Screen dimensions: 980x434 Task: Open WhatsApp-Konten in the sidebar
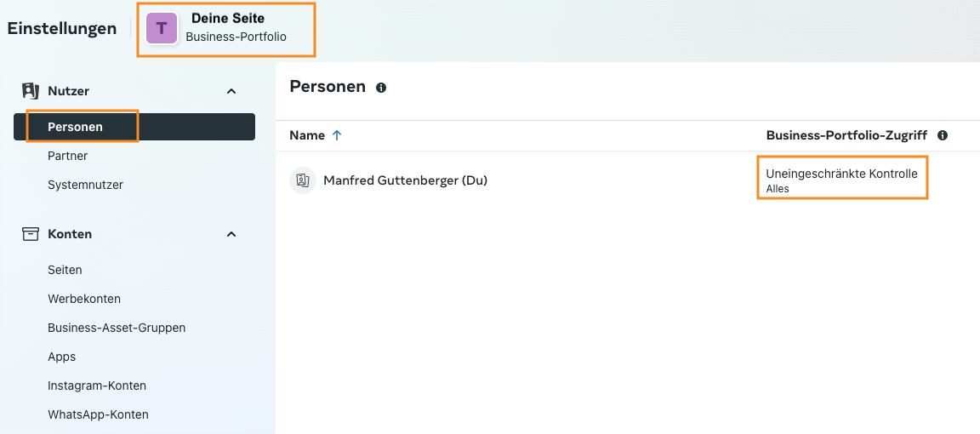pyautogui.click(x=98, y=414)
